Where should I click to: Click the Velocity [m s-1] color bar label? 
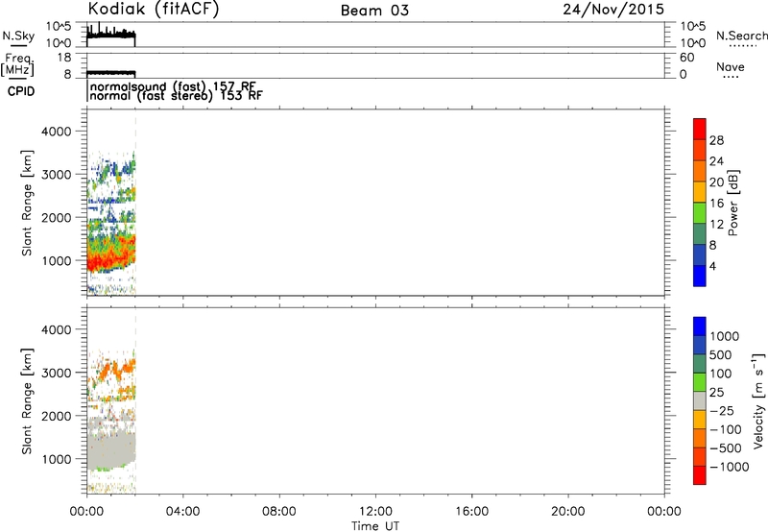pyautogui.click(x=758, y=400)
